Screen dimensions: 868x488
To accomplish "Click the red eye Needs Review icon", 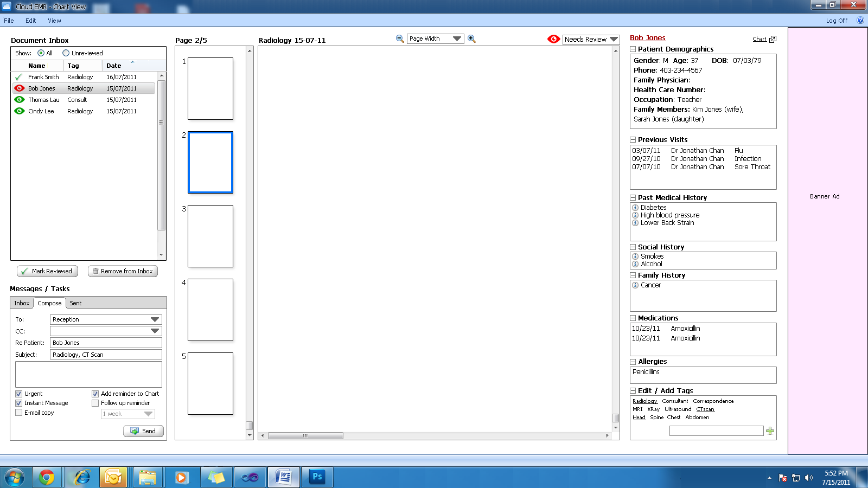I will point(553,39).
